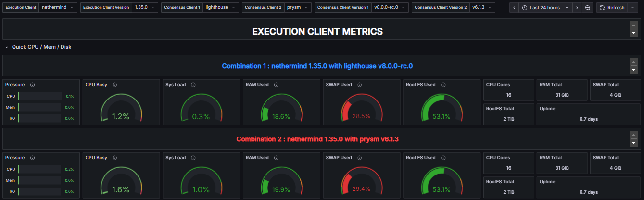Click info icon beside RAM Used in Combination 2
Viewport: 644px width, 200px height.
[x=276, y=158]
